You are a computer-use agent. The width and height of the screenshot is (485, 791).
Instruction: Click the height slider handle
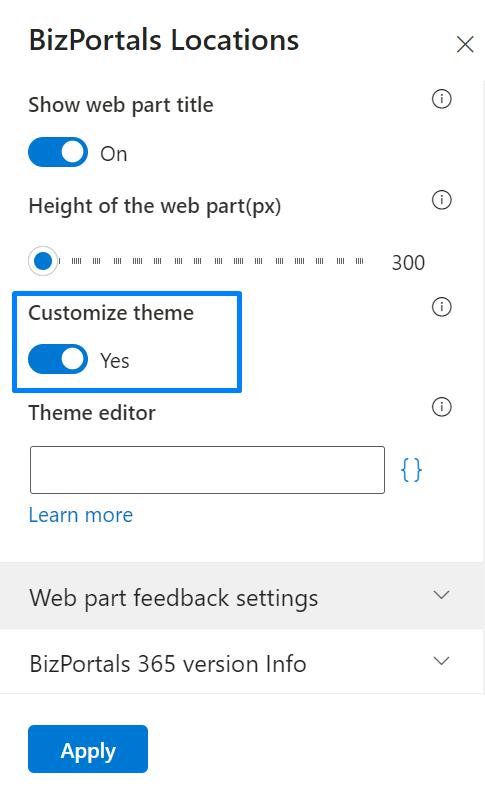click(x=43, y=261)
